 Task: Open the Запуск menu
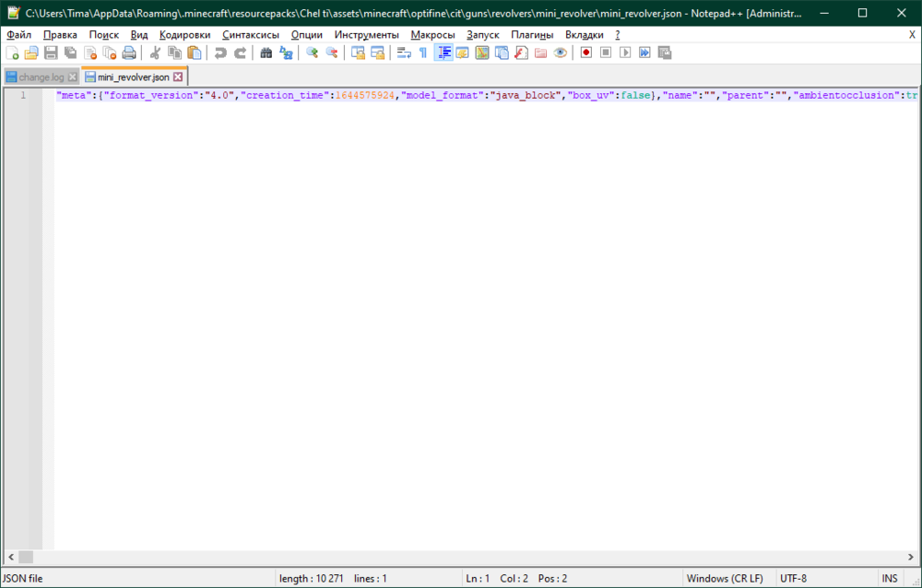click(483, 35)
